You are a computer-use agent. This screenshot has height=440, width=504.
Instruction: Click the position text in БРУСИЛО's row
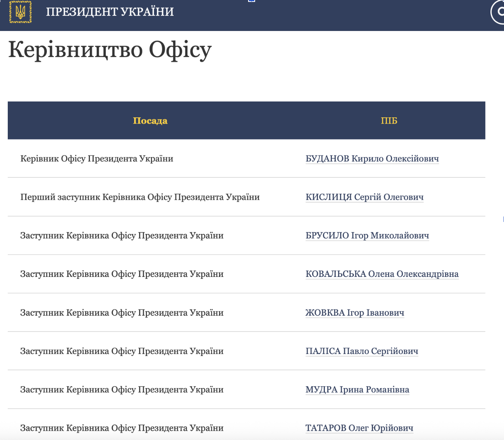point(122,235)
